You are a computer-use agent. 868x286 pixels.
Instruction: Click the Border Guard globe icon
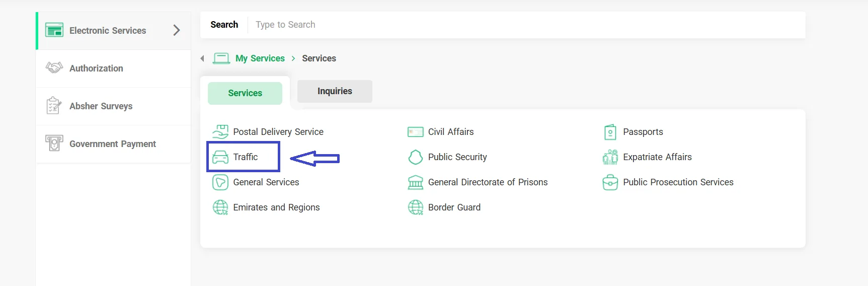tap(416, 207)
